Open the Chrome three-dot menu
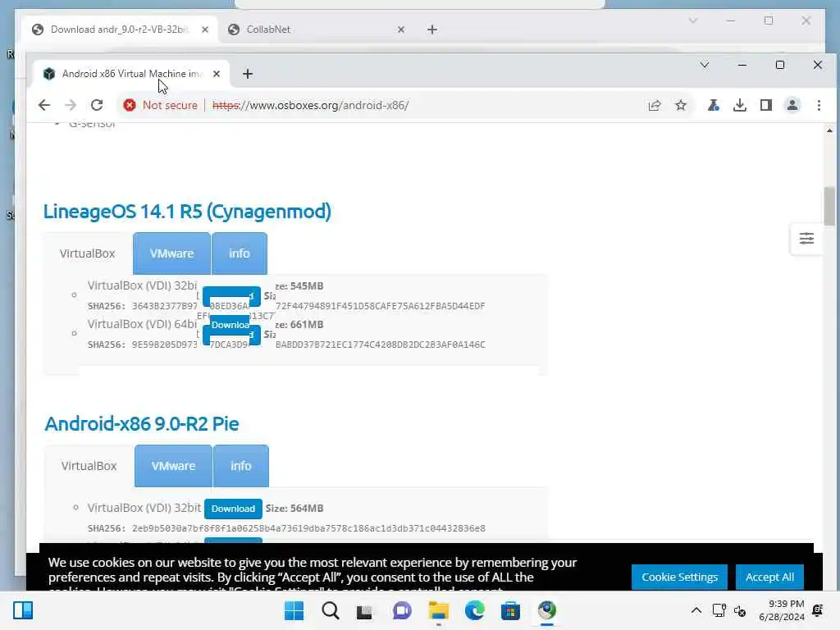 tap(819, 106)
